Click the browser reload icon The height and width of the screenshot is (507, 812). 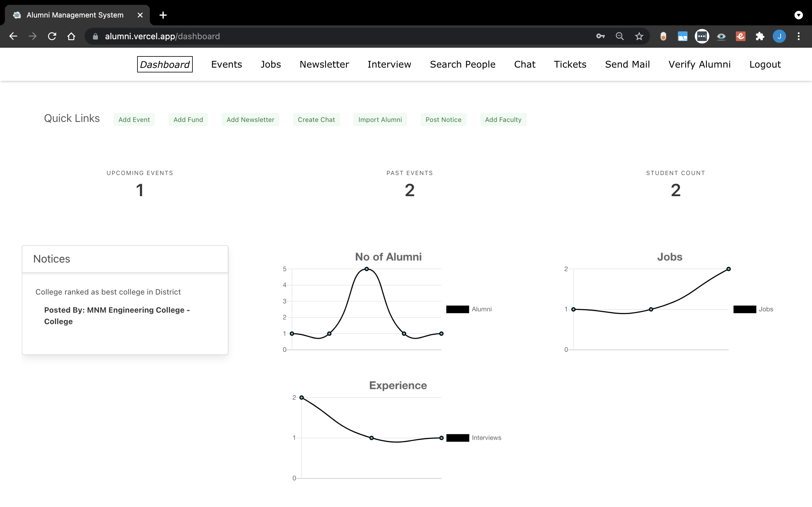pos(52,36)
